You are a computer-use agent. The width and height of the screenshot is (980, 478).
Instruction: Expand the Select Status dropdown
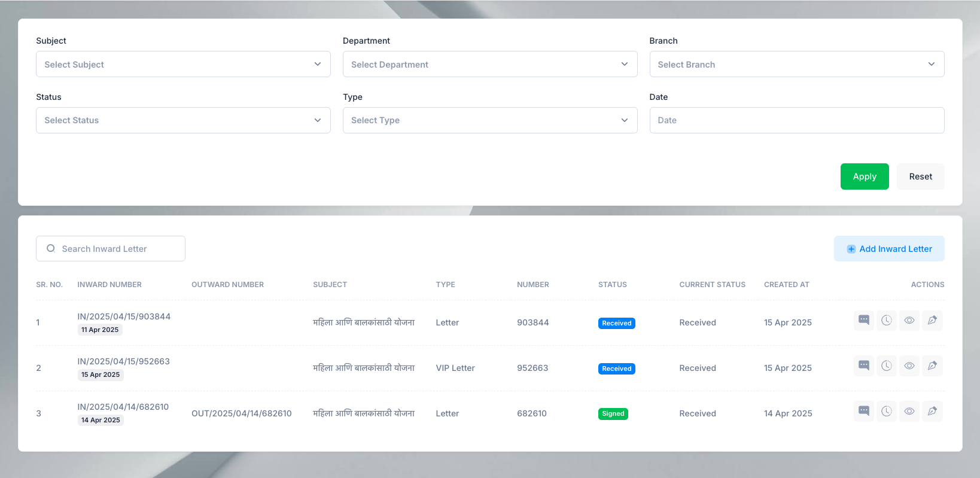[183, 120]
